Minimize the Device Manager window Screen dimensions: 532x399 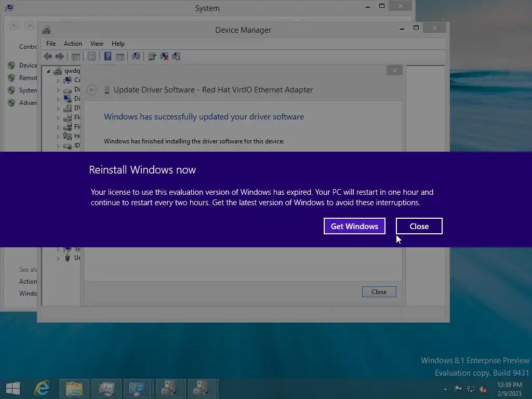pos(402,29)
